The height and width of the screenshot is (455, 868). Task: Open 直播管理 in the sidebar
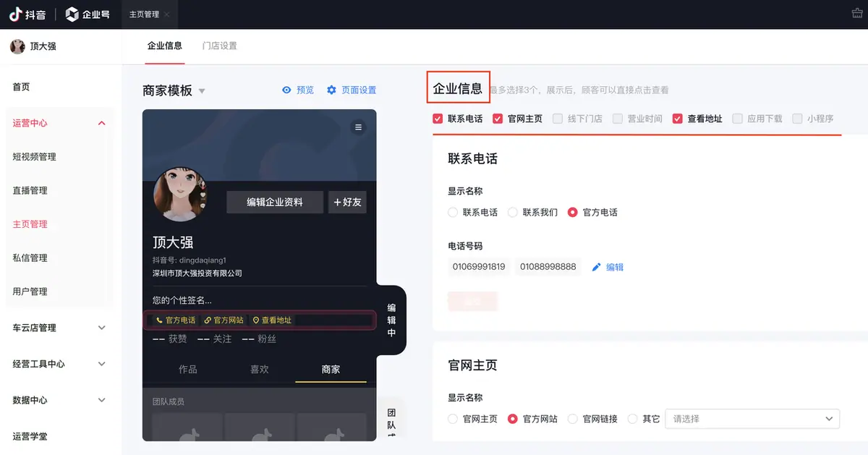coord(30,190)
